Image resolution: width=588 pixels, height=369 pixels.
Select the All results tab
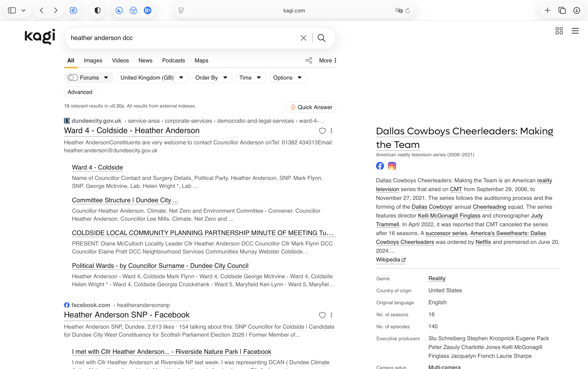(71, 61)
